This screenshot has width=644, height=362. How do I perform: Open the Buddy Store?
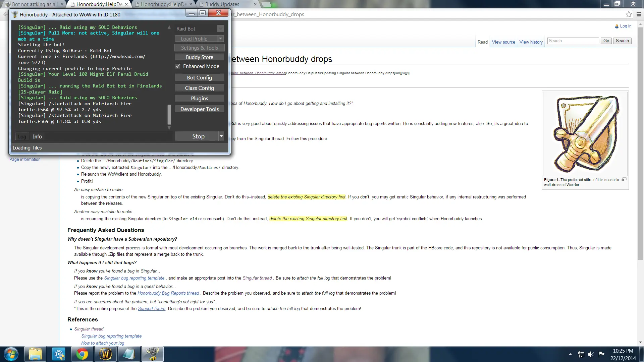coord(200,57)
